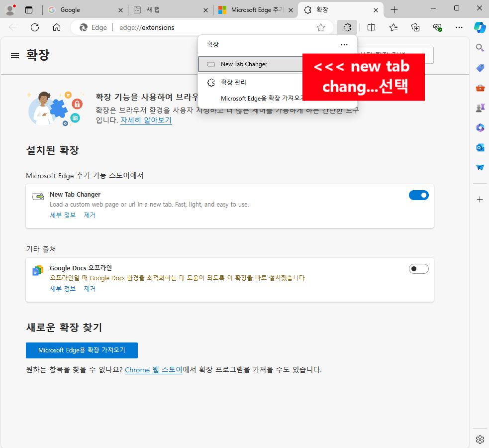Open Copilot sidebar
This screenshot has height=448, width=489.
480,27
